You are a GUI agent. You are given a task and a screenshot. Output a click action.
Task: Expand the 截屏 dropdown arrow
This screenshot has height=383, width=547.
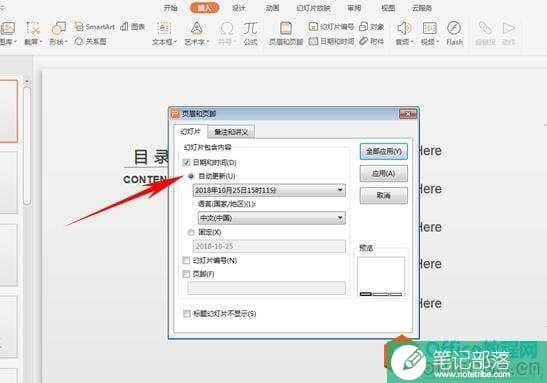pos(40,42)
